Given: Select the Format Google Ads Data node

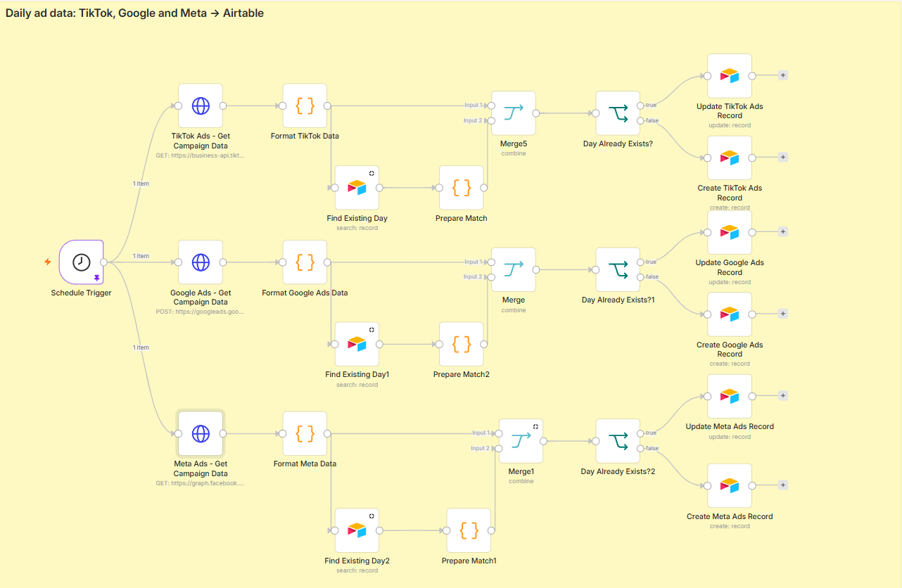Looking at the screenshot, I should 305,262.
